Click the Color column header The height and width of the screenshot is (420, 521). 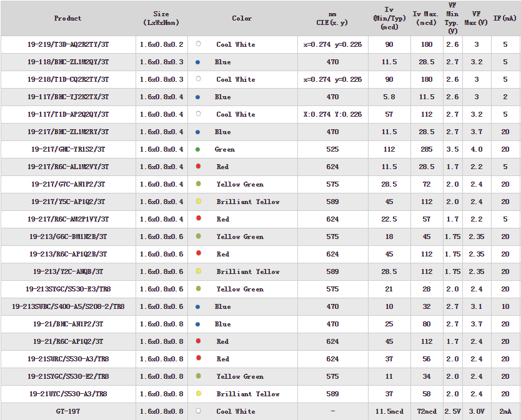click(x=242, y=18)
